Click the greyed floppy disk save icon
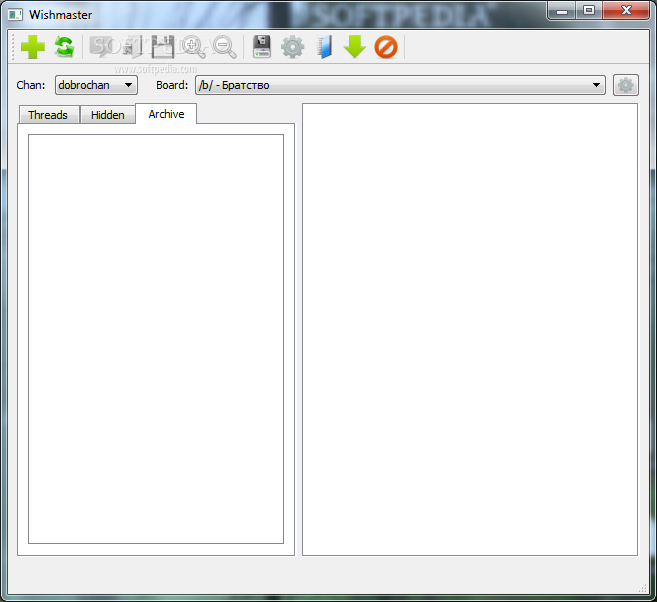Screen dimensions: 657x602 (x=163, y=47)
